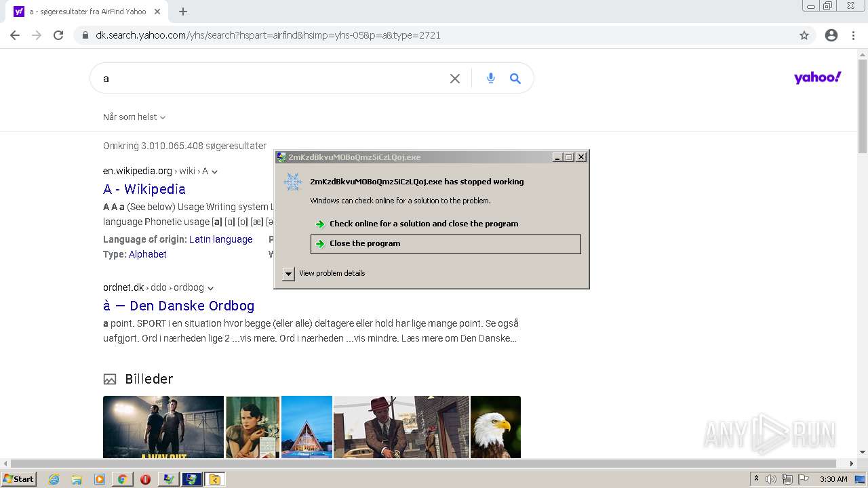The image size is (868, 488).
Task: View site info via the padlock icon
Action: pyautogui.click(x=85, y=35)
